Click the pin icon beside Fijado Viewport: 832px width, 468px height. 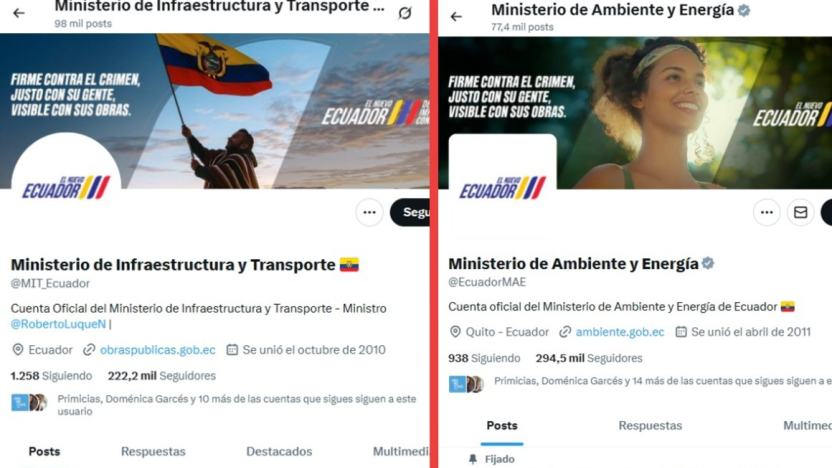pyautogui.click(x=473, y=459)
